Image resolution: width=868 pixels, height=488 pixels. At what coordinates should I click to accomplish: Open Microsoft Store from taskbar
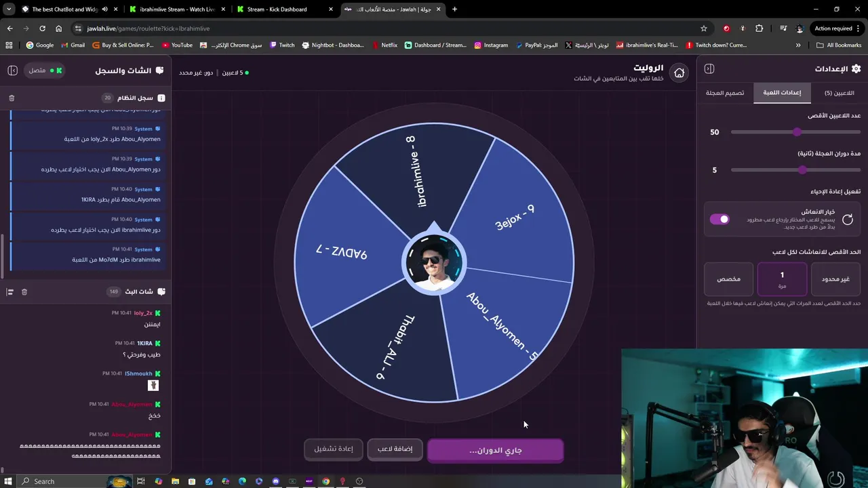[x=192, y=481]
